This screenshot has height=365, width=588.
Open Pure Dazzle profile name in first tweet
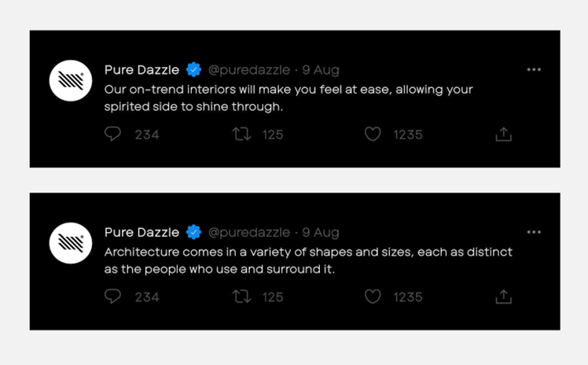pyautogui.click(x=141, y=70)
